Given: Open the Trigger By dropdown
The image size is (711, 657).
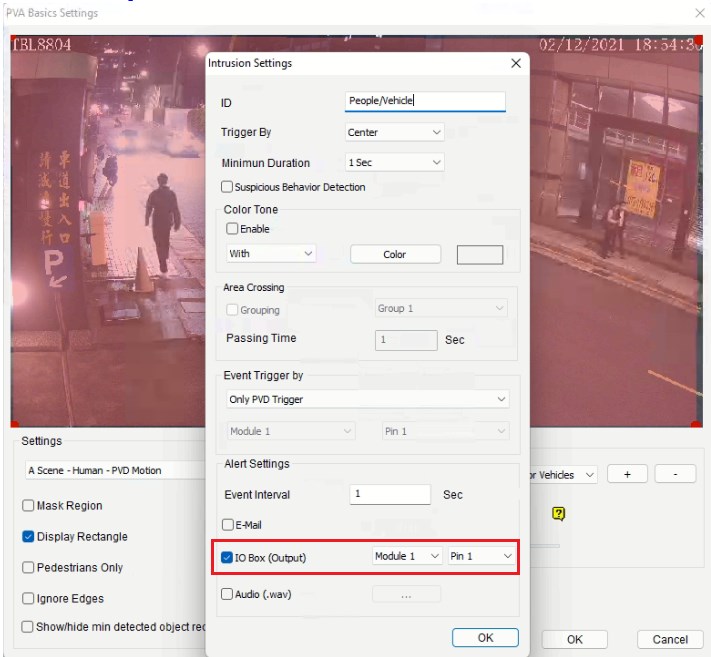Looking at the screenshot, I should point(394,132).
